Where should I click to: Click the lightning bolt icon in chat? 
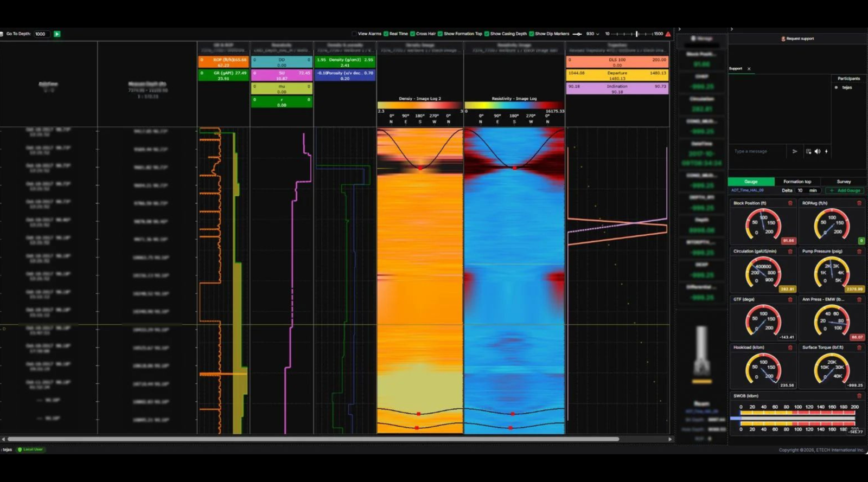826,151
